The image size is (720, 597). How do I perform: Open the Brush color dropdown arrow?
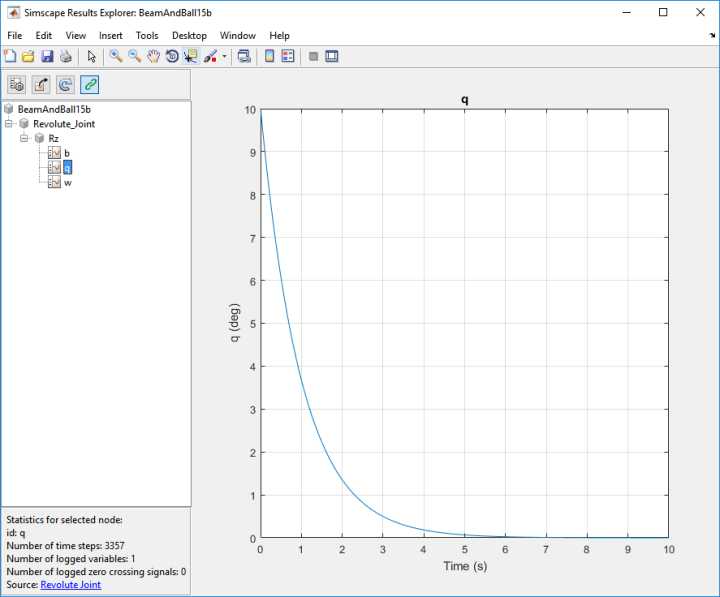[224, 56]
